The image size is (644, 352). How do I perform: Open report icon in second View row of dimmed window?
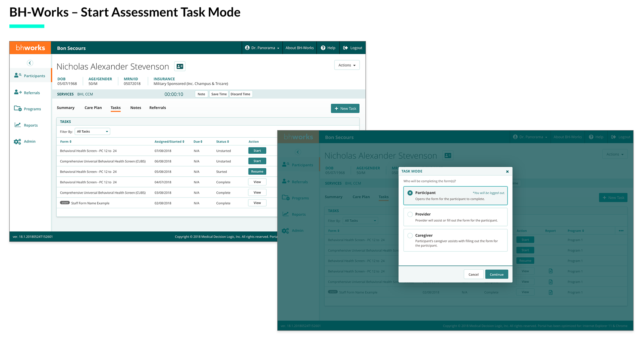(550, 282)
